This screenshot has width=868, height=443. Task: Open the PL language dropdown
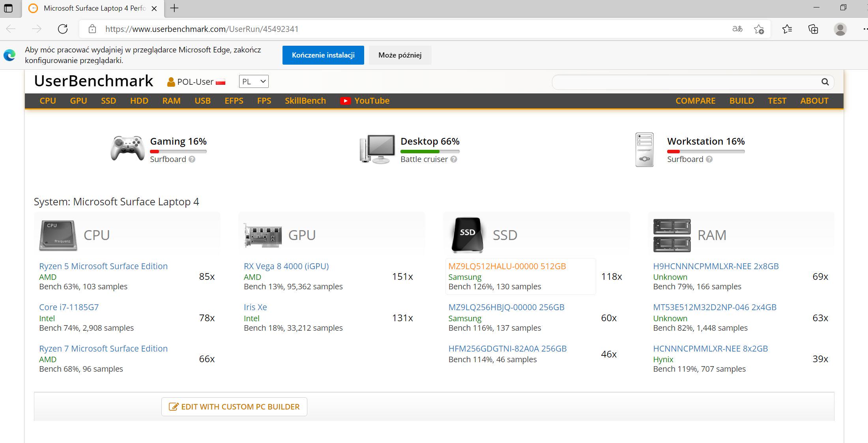pos(254,82)
